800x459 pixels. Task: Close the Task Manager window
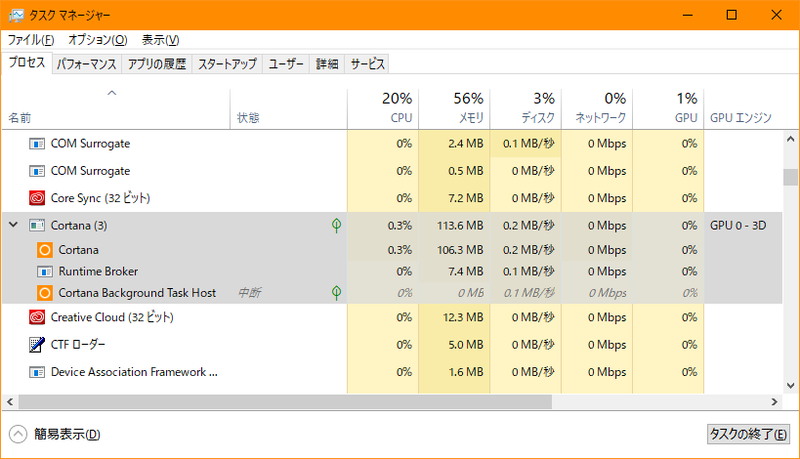pyautogui.click(x=776, y=15)
